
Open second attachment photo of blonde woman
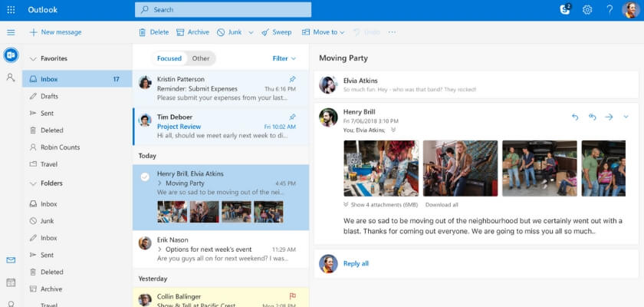[461, 168]
